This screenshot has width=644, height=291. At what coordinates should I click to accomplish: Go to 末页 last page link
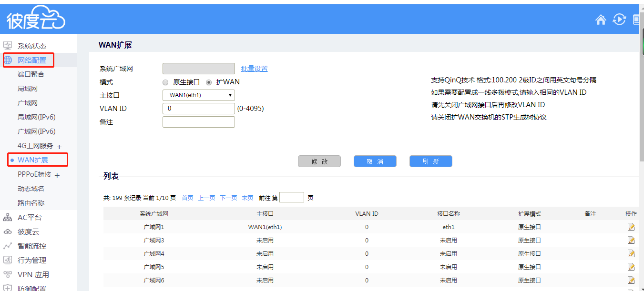pyautogui.click(x=247, y=198)
